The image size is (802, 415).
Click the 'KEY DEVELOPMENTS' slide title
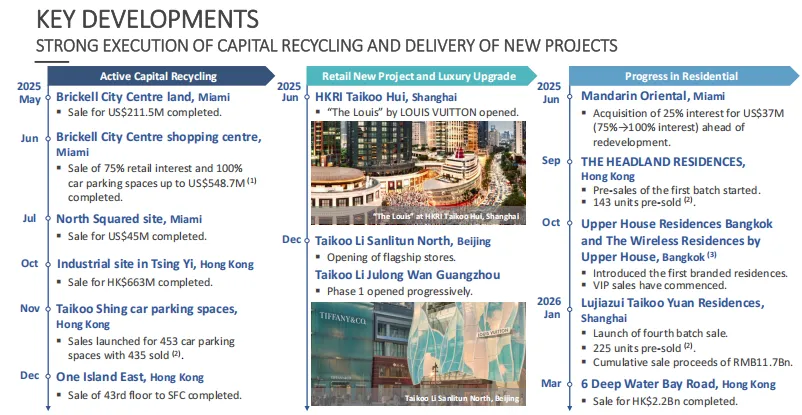coord(147,19)
